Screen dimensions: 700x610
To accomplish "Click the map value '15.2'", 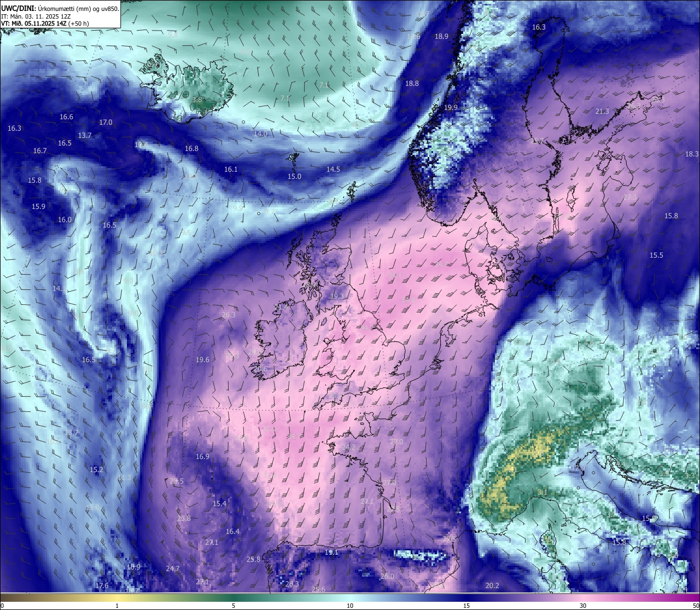I will 96,469.
